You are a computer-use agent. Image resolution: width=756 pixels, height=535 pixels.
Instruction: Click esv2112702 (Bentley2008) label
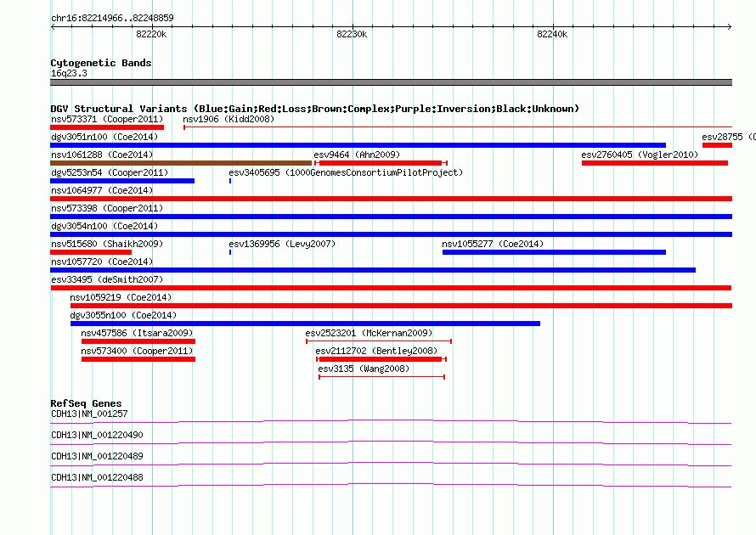pyautogui.click(x=376, y=351)
